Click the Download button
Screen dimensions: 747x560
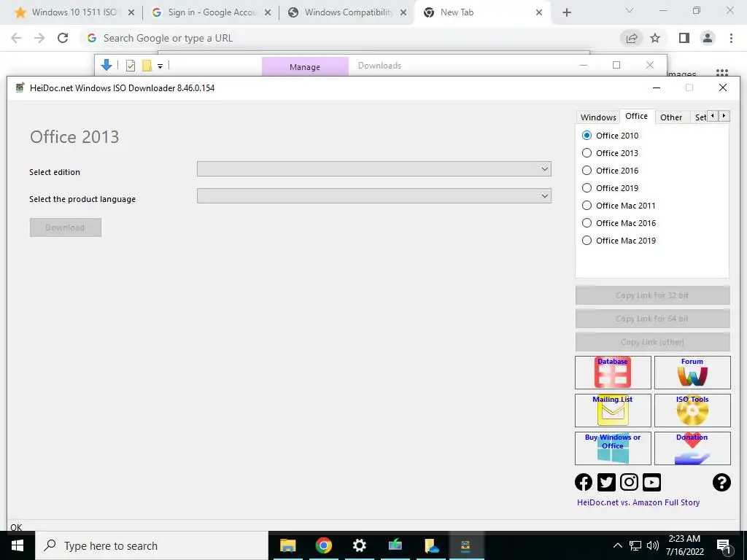click(x=65, y=227)
